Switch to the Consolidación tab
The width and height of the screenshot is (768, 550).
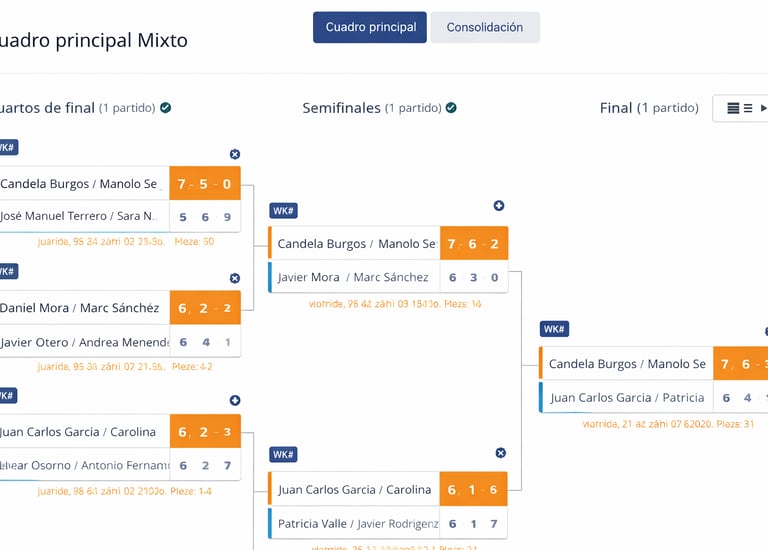[485, 28]
